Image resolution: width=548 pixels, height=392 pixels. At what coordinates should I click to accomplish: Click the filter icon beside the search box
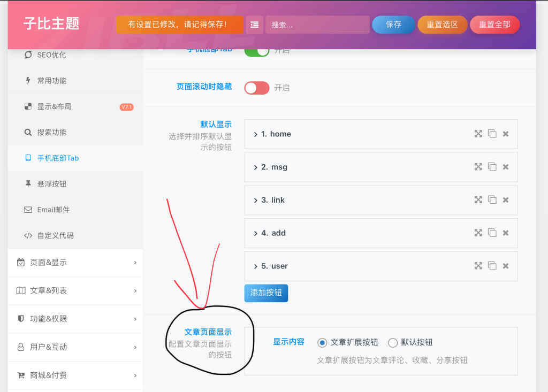pyautogui.click(x=254, y=24)
